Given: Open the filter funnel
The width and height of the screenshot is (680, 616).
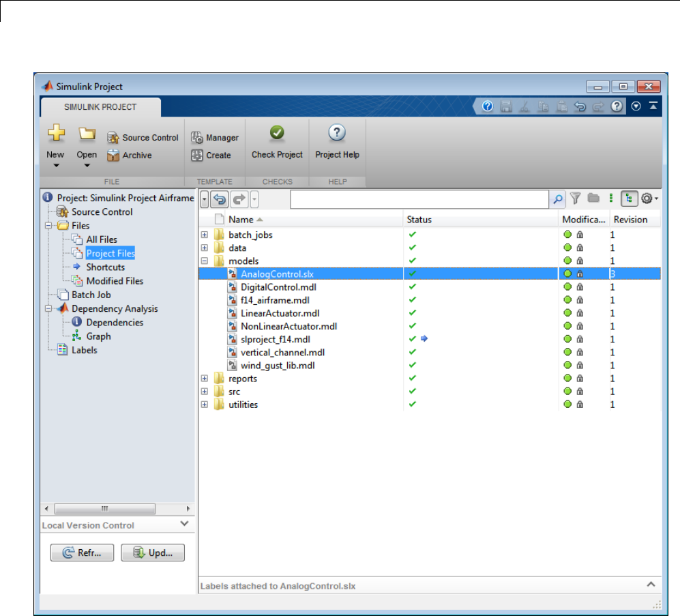Looking at the screenshot, I should (575, 199).
